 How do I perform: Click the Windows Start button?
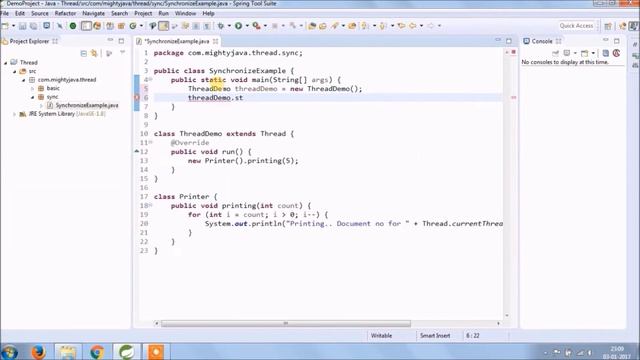pyautogui.click(x=9, y=352)
